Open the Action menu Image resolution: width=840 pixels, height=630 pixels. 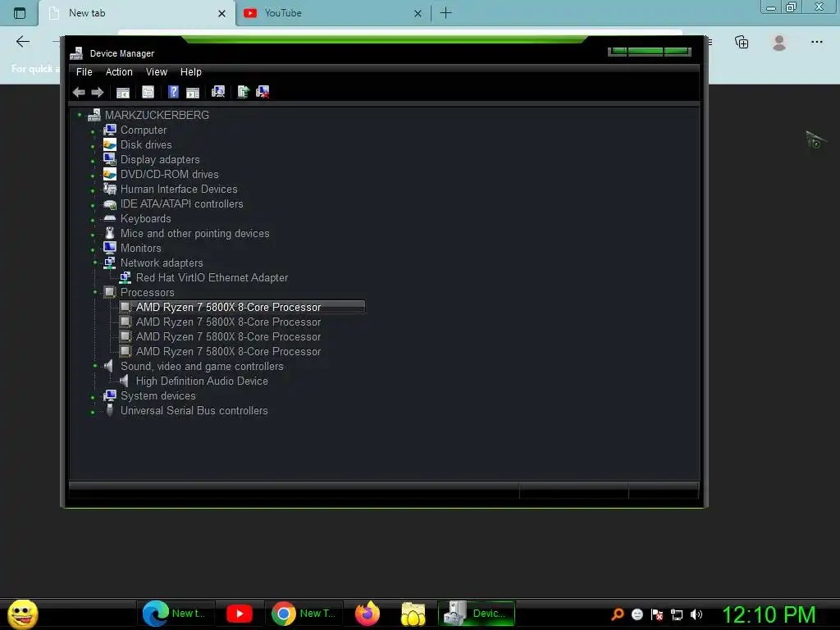(119, 72)
